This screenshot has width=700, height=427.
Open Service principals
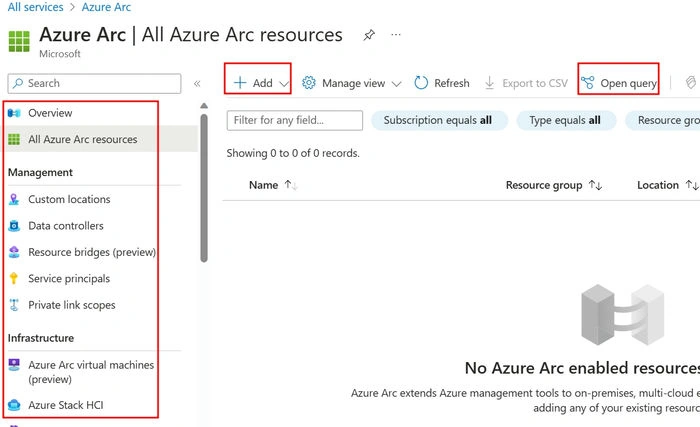pyautogui.click(x=69, y=279)
